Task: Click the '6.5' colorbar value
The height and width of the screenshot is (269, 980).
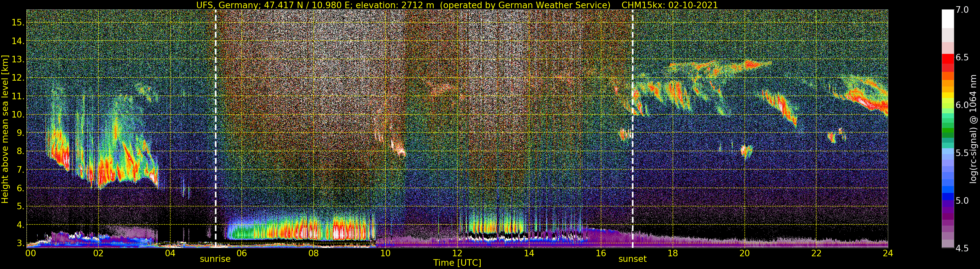Action: pos(962,57)
